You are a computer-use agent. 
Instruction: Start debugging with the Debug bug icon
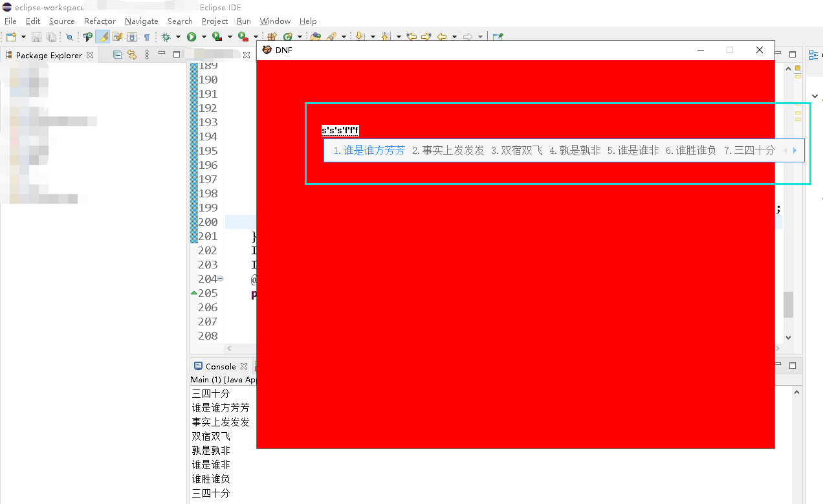click(166, 37)
